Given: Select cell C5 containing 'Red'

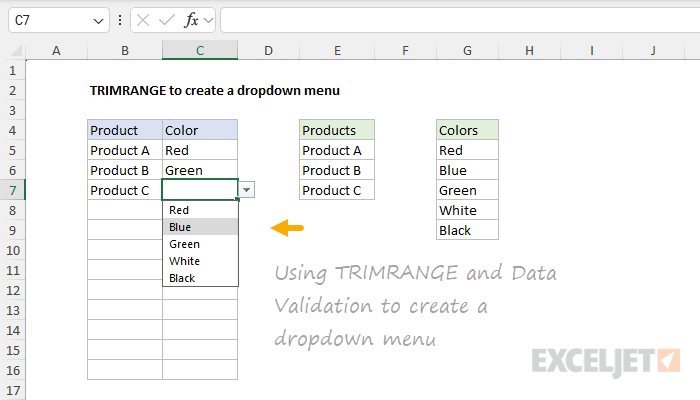Looking at the screenshot, I should [x=200, y=150].
